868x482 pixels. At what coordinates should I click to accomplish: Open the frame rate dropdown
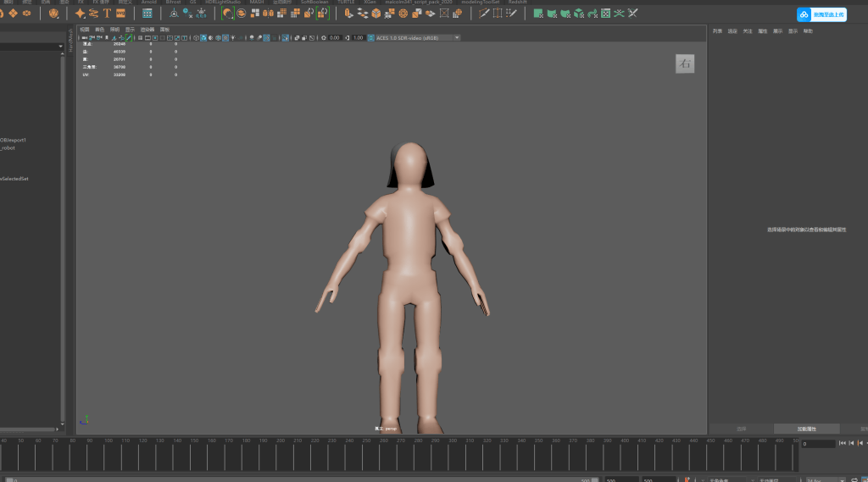(826, 479)
